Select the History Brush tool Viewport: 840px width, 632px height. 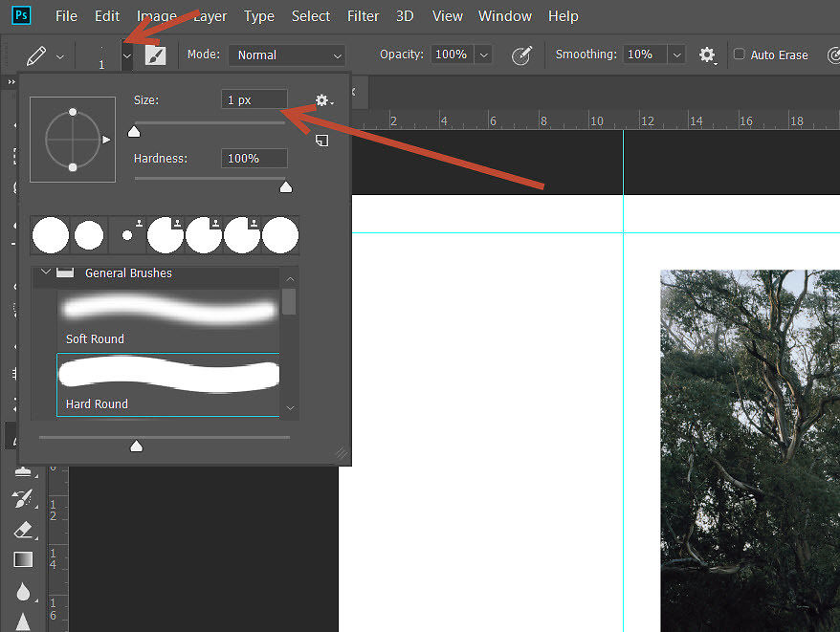click(24, 499)
